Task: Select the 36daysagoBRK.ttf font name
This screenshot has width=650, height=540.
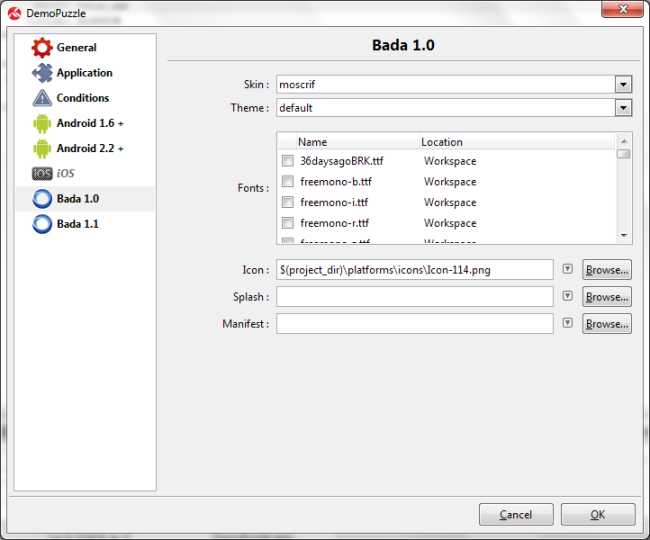Action: (x=342, y=161)
